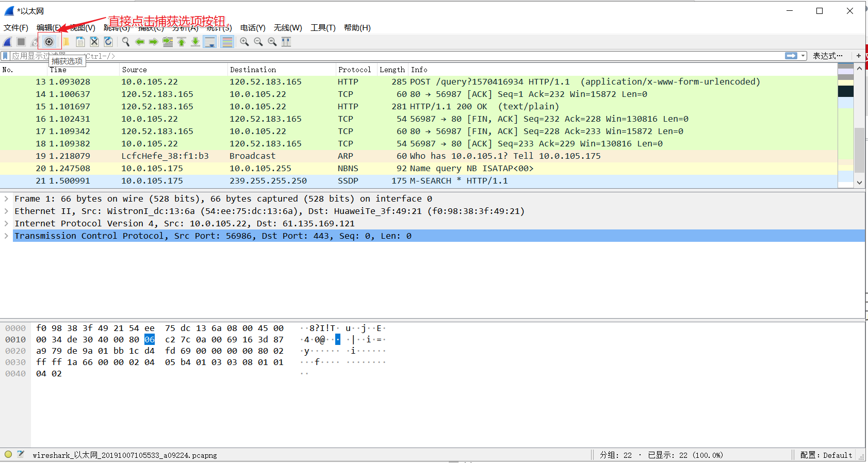Open the 工具(T) menu

point(323,28)
